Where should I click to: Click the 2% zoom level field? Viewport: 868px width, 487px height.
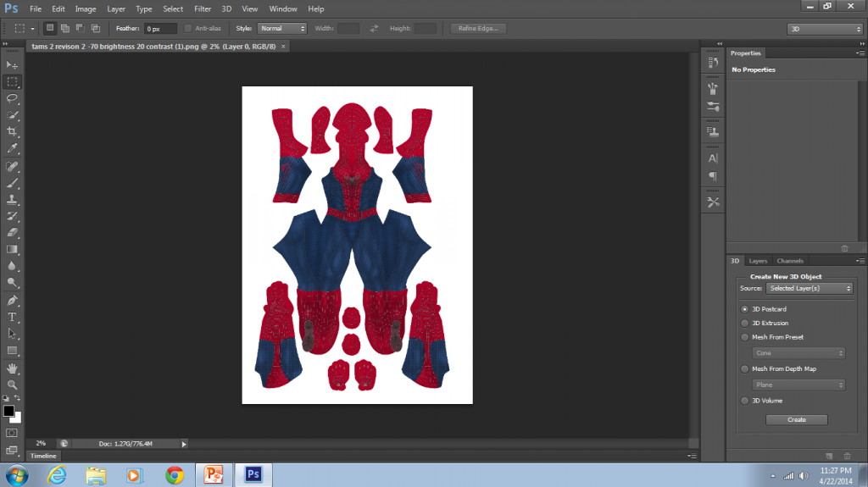(41, 443)
